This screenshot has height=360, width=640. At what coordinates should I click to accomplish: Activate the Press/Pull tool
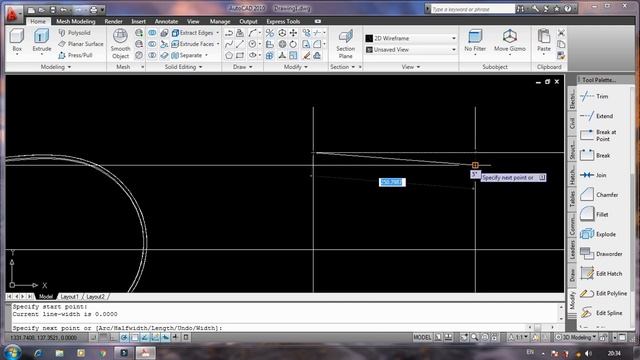(76, 55)
